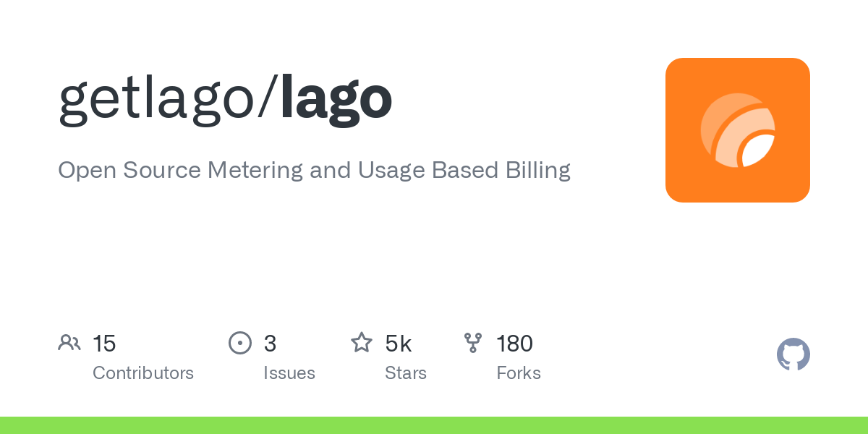
Task: Click the slash between getlago and lago
Action: [268, 100]
